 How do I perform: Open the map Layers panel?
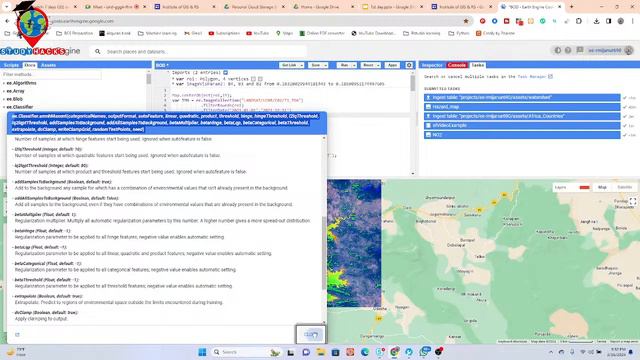click(571, 187)
